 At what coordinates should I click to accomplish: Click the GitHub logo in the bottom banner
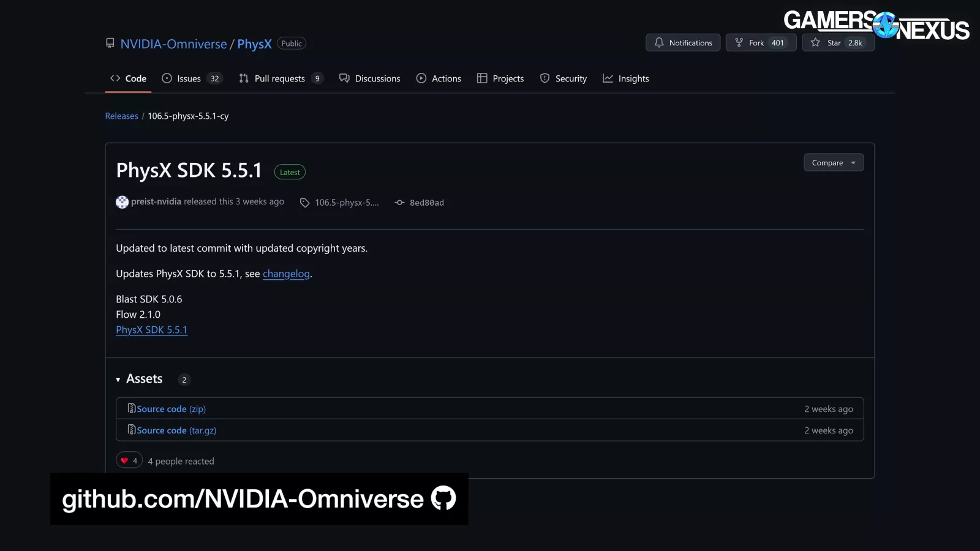[x=443, y=498]
